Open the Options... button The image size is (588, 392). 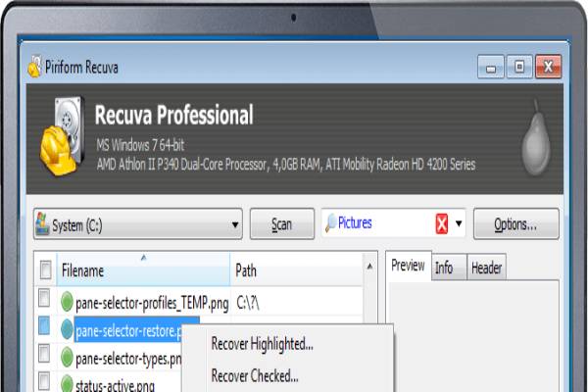coord(516,224)
